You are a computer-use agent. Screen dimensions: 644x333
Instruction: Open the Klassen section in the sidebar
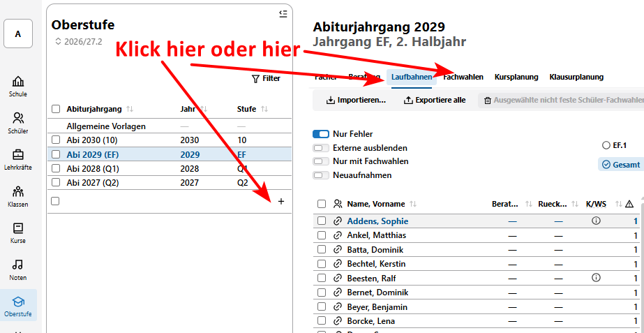(x=18, y=196)
